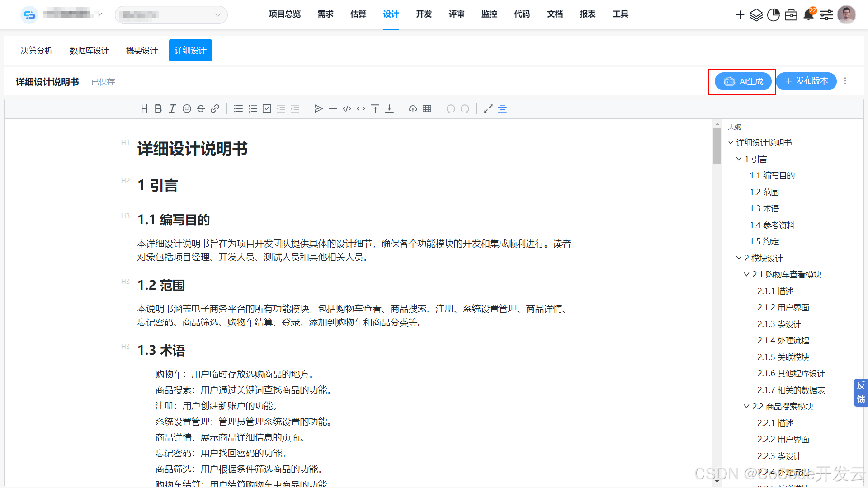Insert a code block
This screenshot has height=488, width=868.
click(347, 108)
